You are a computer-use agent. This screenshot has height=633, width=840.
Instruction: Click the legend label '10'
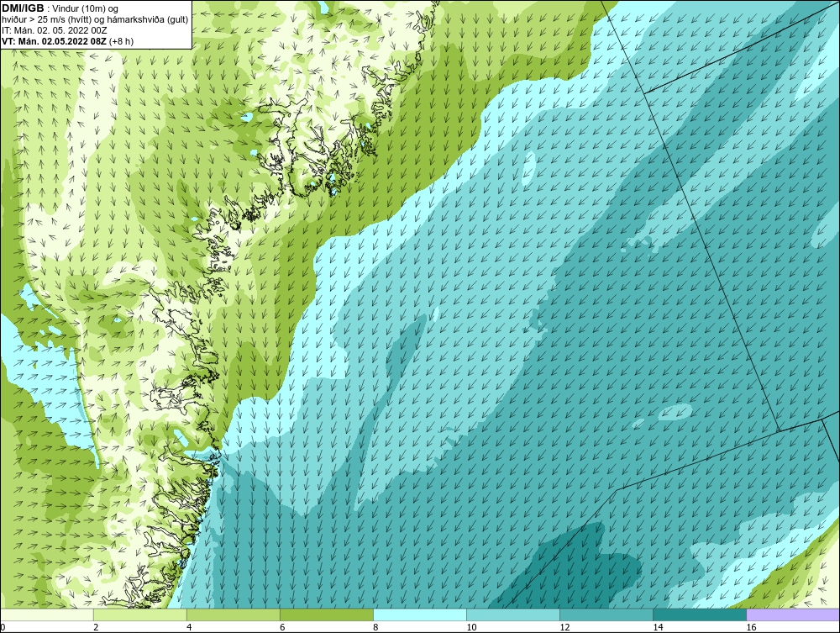(x=471, y=627)
